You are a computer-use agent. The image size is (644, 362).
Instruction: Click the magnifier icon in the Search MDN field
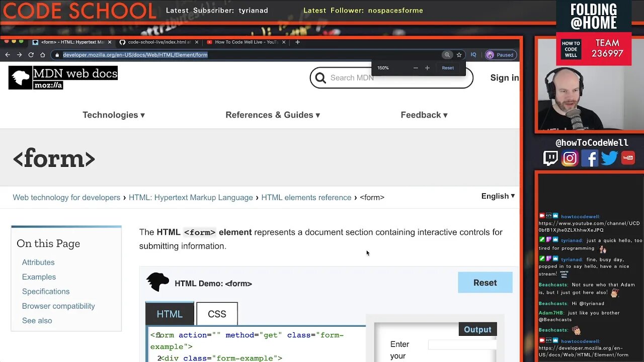coord(320,78)
